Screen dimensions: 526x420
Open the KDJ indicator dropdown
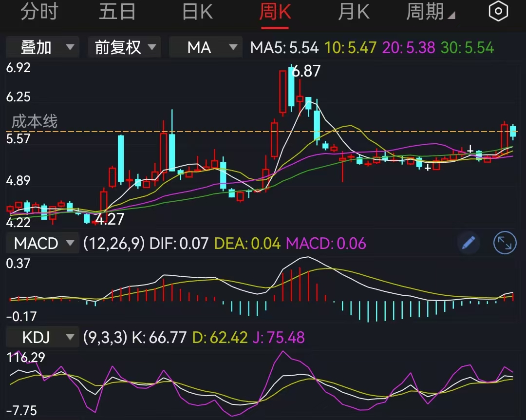(70, 337)
